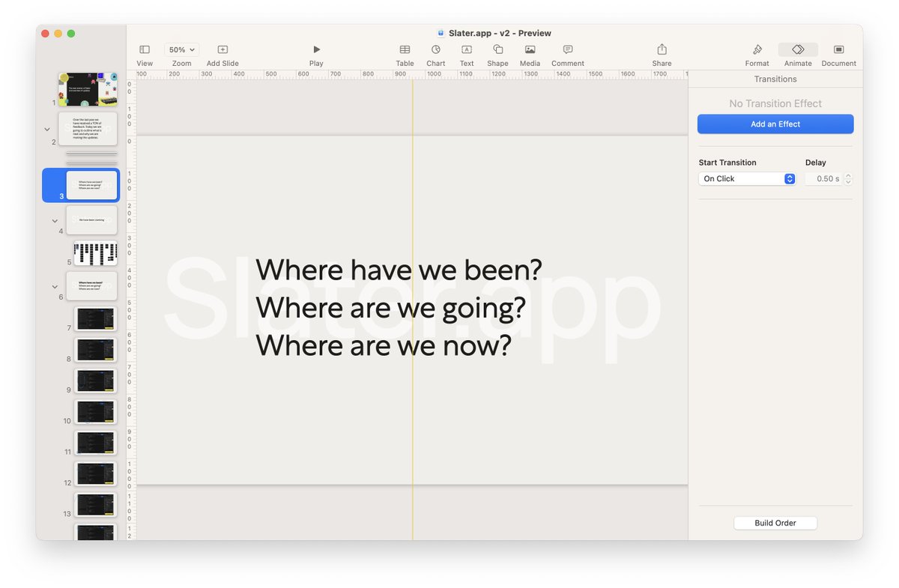Screen dimensions: 899x588
Task: Open the 50% zoom dropdown
Action: (181, 49)
